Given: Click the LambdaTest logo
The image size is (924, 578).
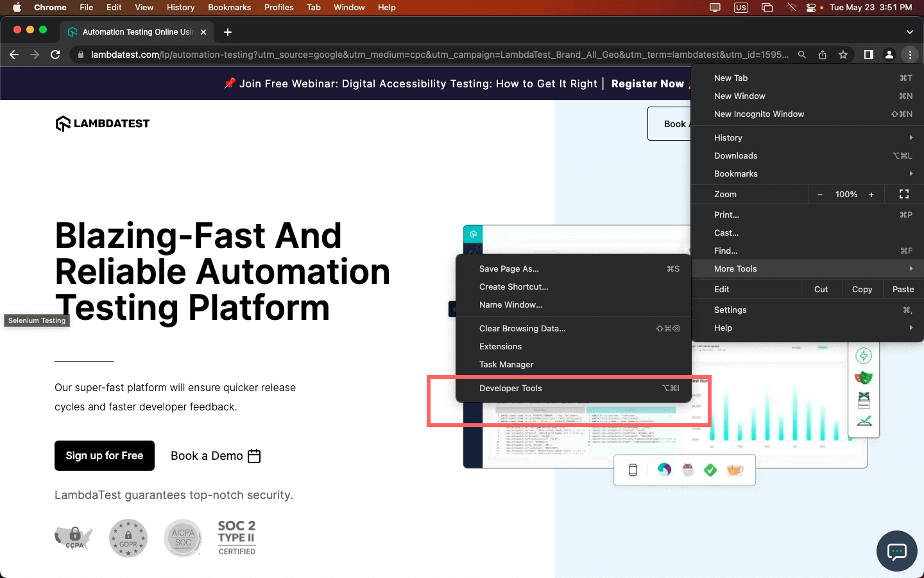Looking at the screenshot, I should 103,123.
